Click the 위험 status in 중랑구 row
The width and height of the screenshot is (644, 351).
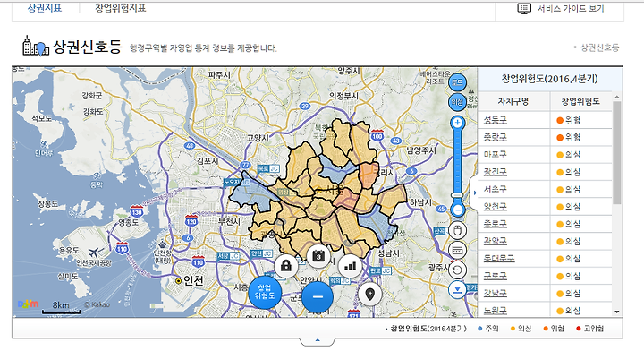(569, 137)
